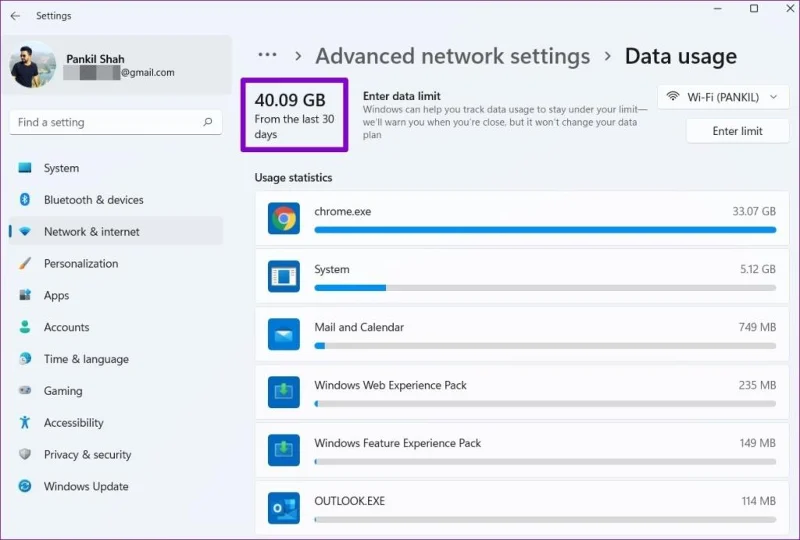Viewport: 800px width, 540px height.
Task: Click the magnifier search icon
Action: 208,122
